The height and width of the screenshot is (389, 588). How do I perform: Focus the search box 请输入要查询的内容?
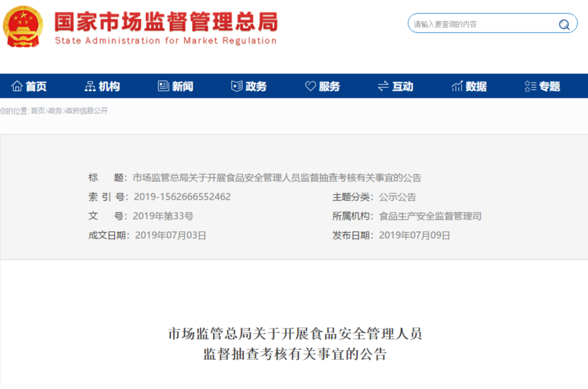coord(493,23)
